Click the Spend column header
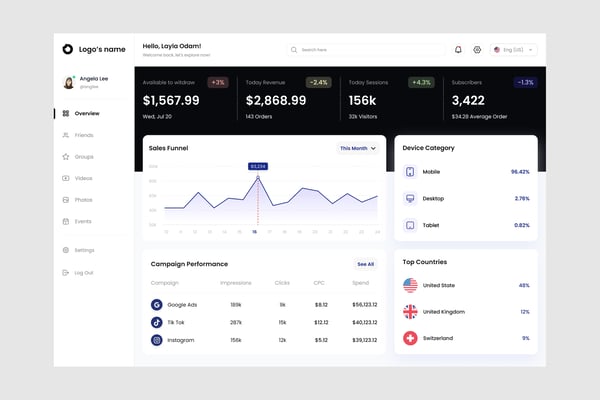Viewport: 600px width, 400px height. 360,283
